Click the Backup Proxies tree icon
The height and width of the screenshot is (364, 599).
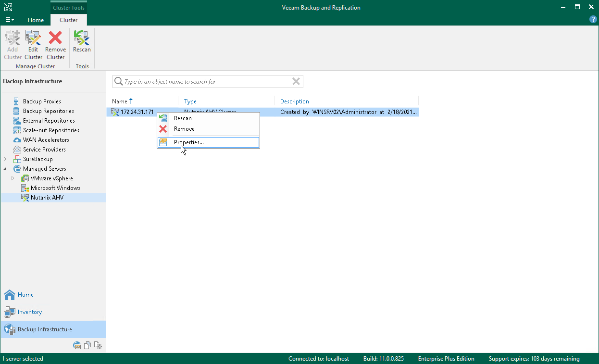click(x=17, y=101)
